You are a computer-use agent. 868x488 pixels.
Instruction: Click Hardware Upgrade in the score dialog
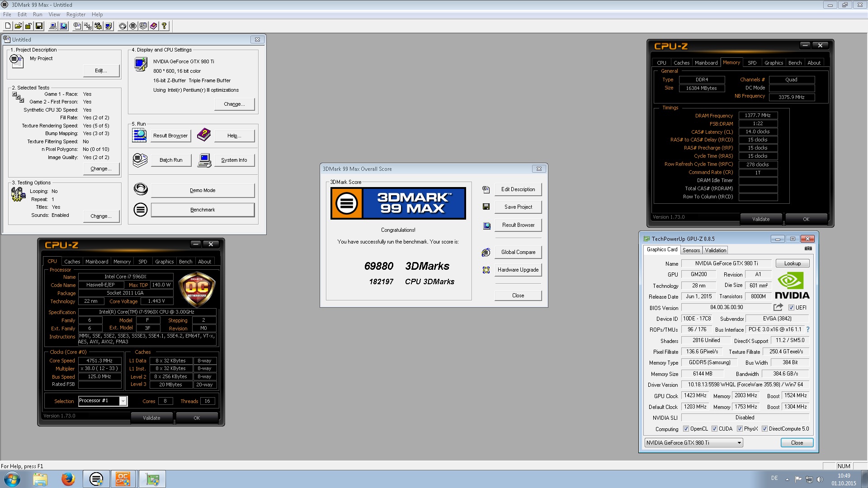[518, 270]
